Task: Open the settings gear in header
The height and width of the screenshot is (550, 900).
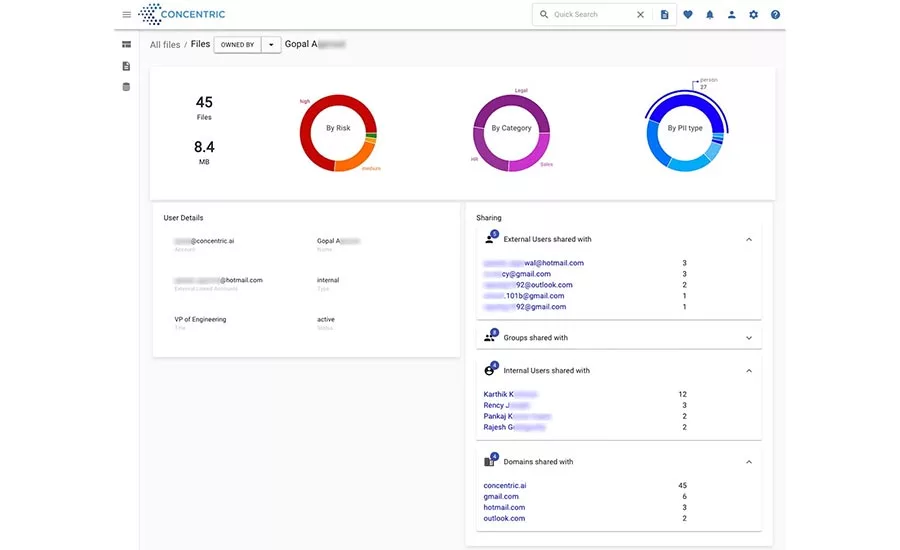Action: pos(754,15)
